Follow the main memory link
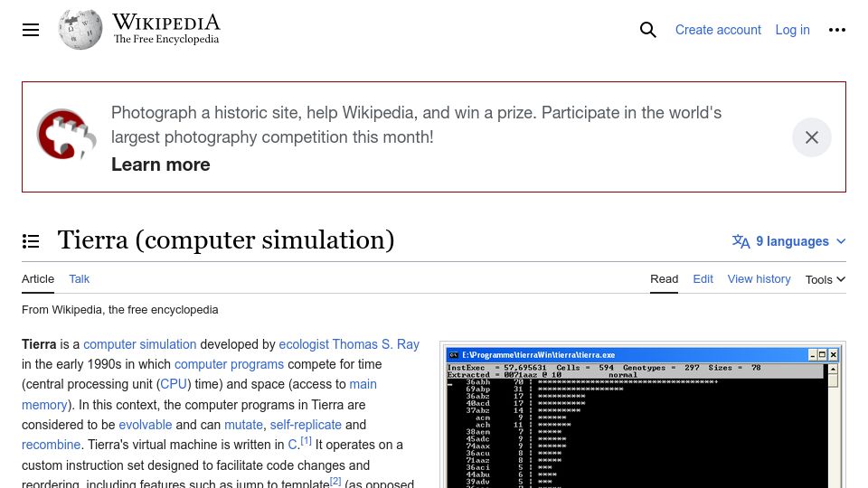The height and width of the screenshot is (488, 868). click(199, 395)
